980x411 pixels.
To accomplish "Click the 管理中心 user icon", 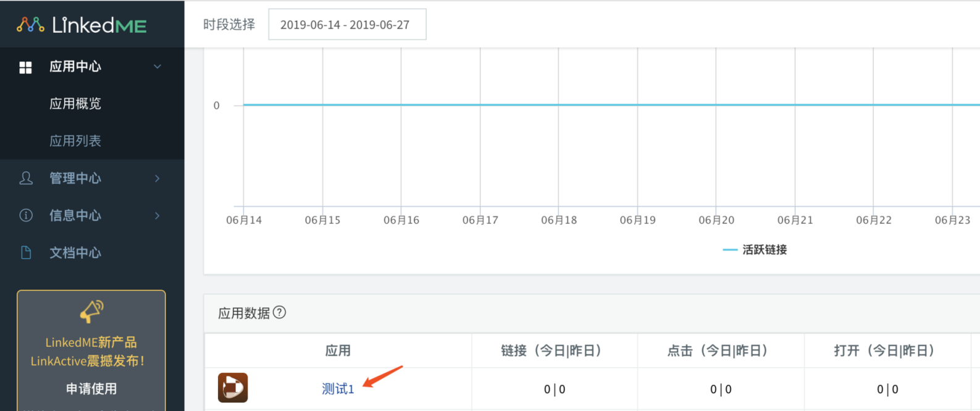I will (26, 179).
